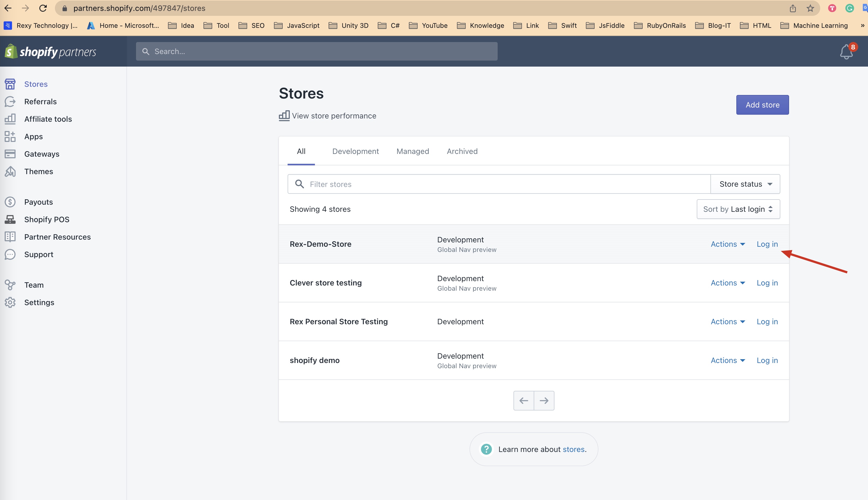
Task: Click the Settings gear icon
Action: tap(10, 303)
